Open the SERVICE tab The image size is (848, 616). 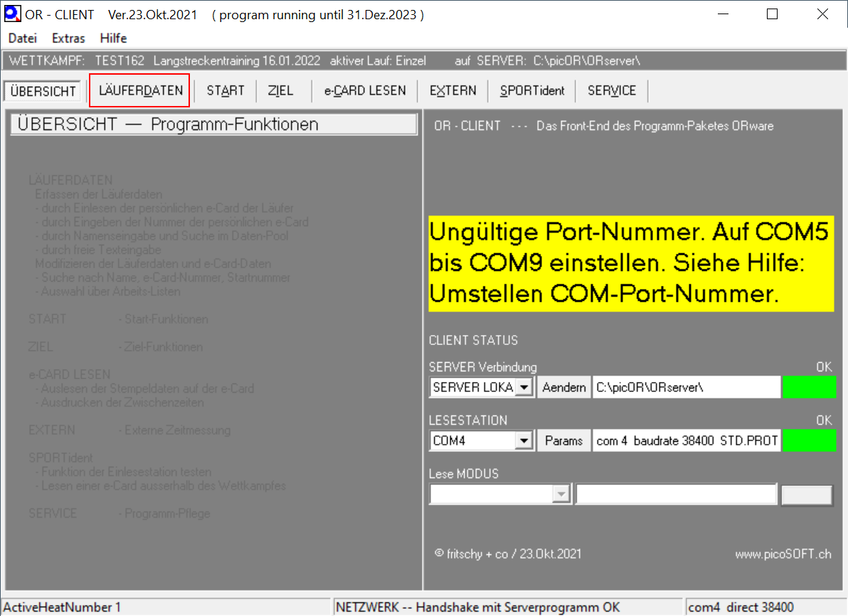[612, 90]
